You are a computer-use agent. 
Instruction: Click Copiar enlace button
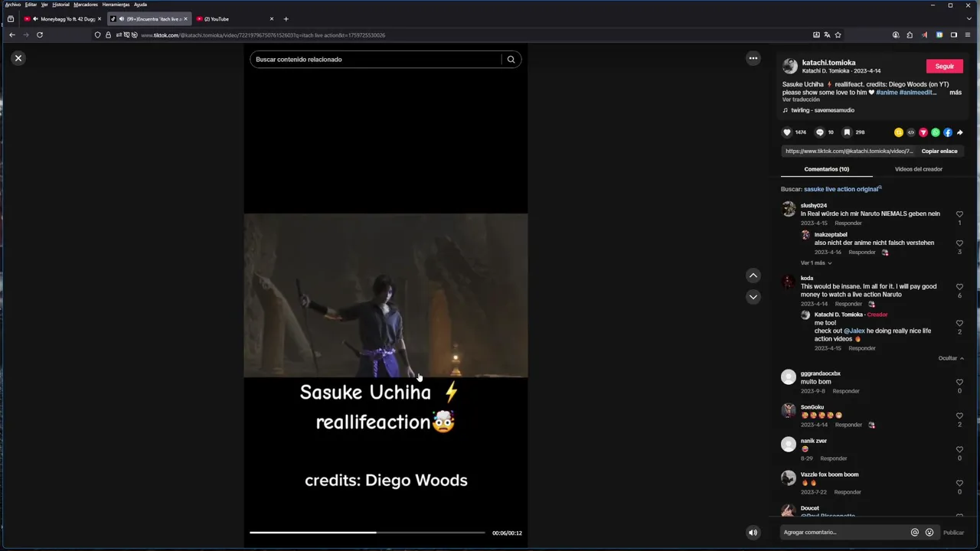coord(939,152)
